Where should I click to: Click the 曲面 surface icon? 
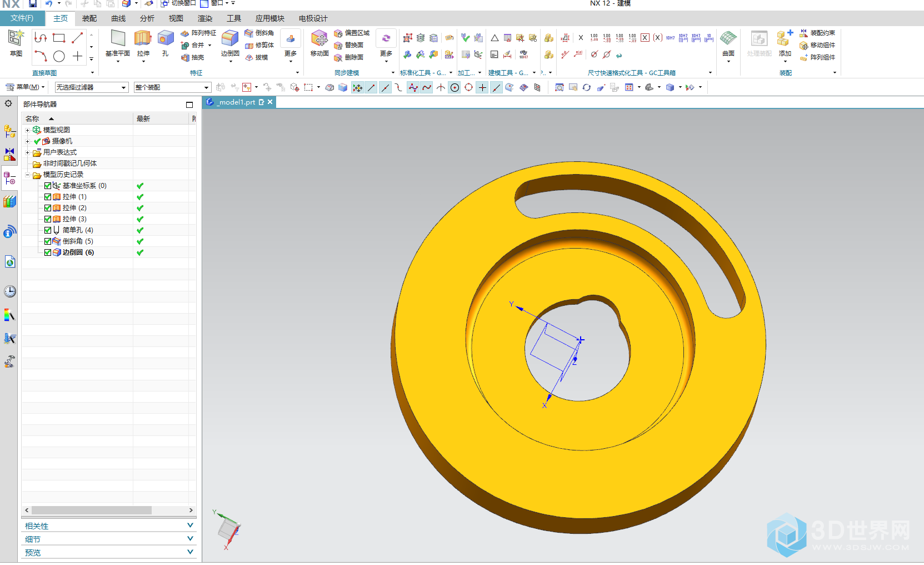[x=728, y=38]
